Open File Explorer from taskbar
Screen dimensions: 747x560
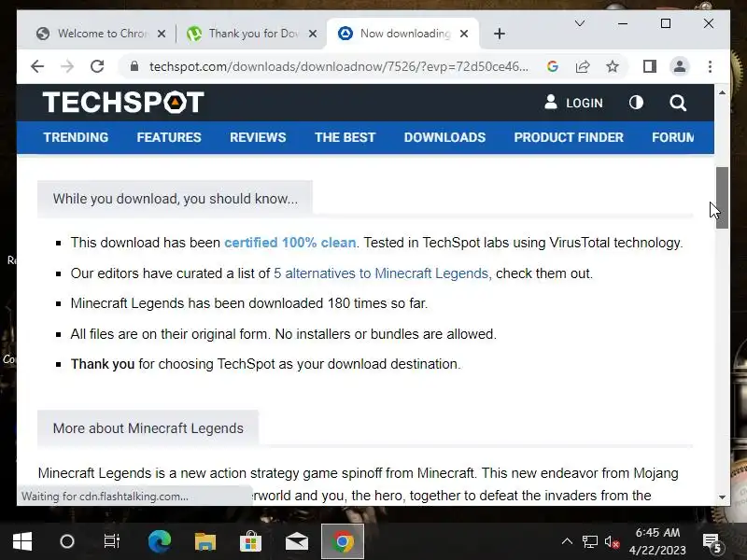click(x=204, y=541)
